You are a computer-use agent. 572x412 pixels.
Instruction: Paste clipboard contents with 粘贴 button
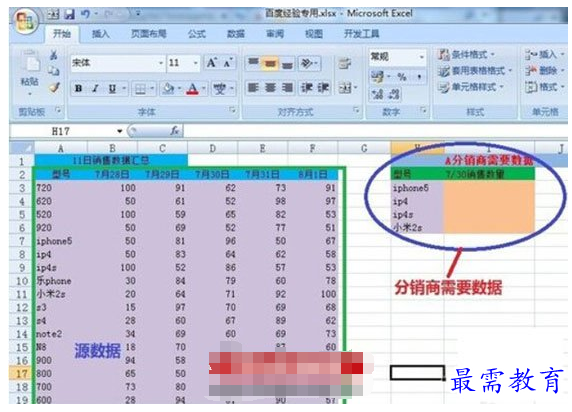coord(30,71)
